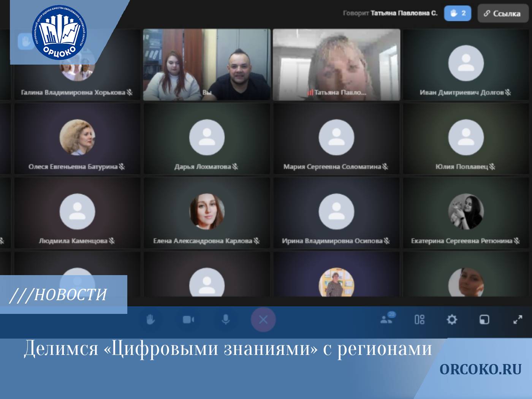Change the video grid layout

point(420,320)
